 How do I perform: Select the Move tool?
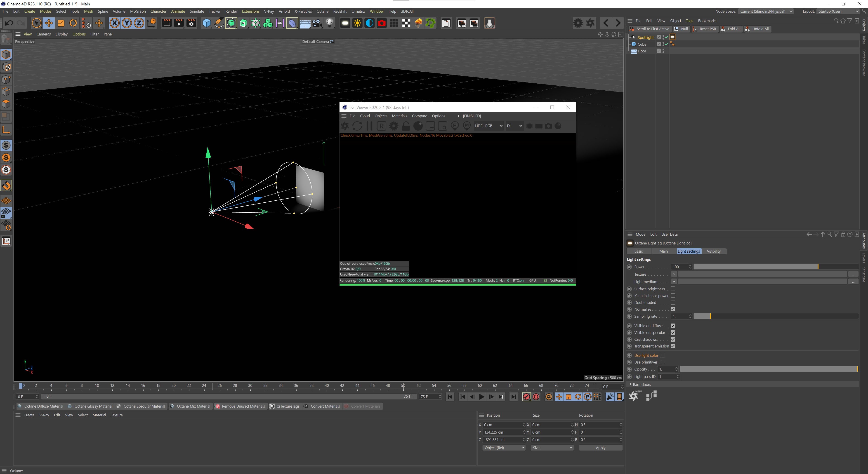[49, 23]
